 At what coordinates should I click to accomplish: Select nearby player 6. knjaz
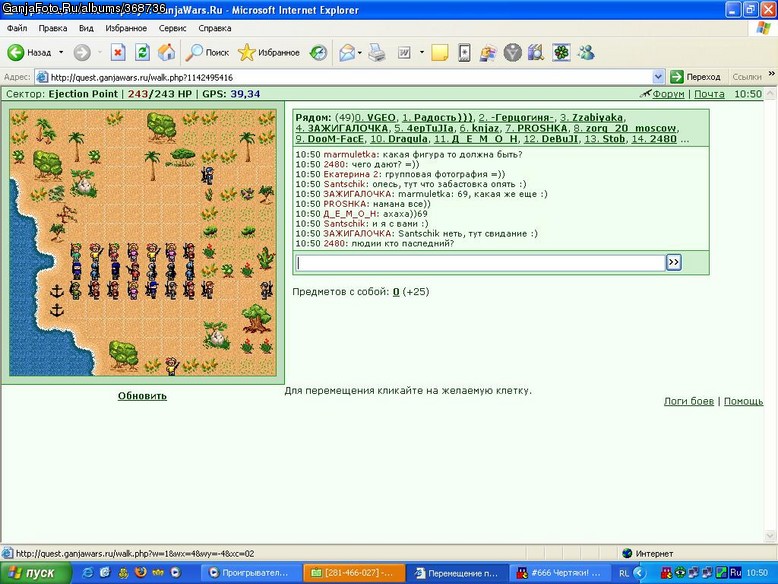point(479,129)
